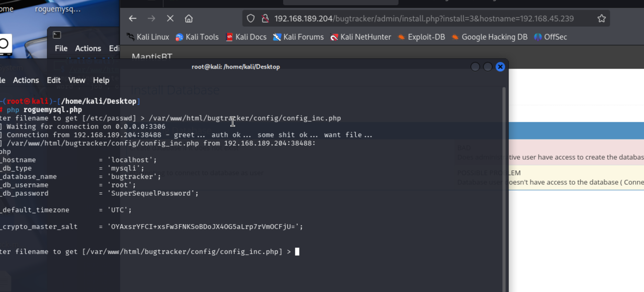Bookmark page with the star icon
The height and width of the screenshot is (292, 644).
[x=601, y=19]
